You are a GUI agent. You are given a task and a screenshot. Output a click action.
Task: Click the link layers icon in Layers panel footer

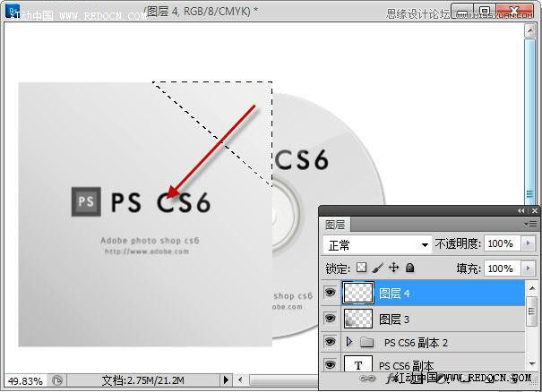coord(367,379)
